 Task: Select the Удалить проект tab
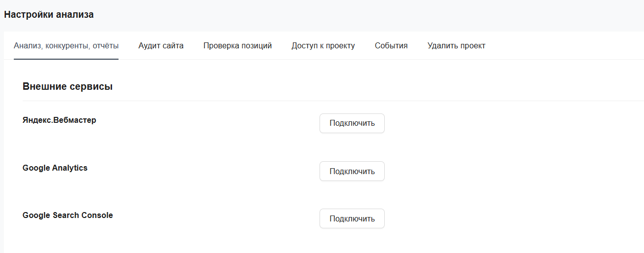(x=456, y=46)
